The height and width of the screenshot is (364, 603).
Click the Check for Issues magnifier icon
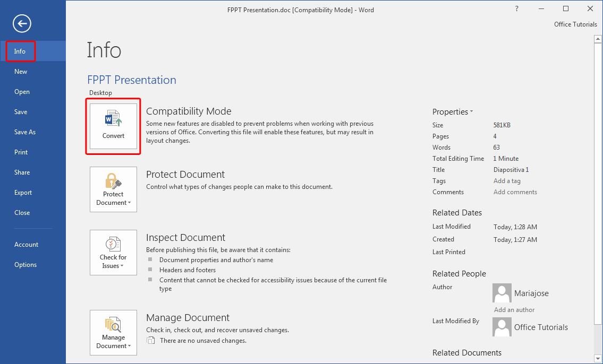pos(113,244)
